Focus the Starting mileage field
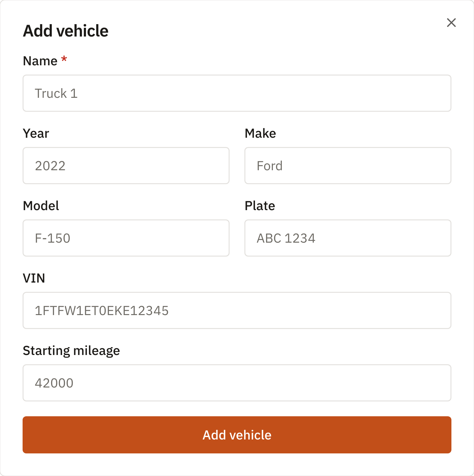Screen dimensions: 474x476 tap(237, 383)
